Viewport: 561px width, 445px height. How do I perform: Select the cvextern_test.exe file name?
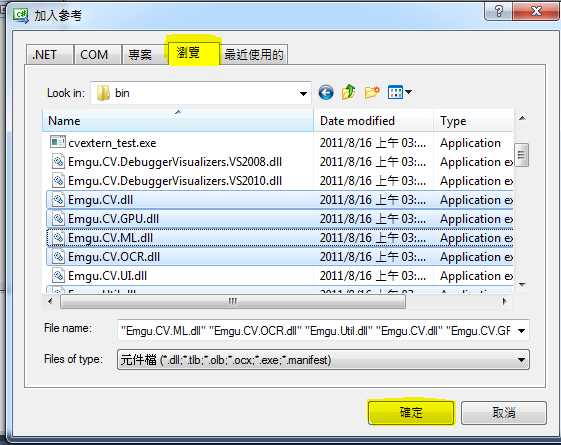112,143
